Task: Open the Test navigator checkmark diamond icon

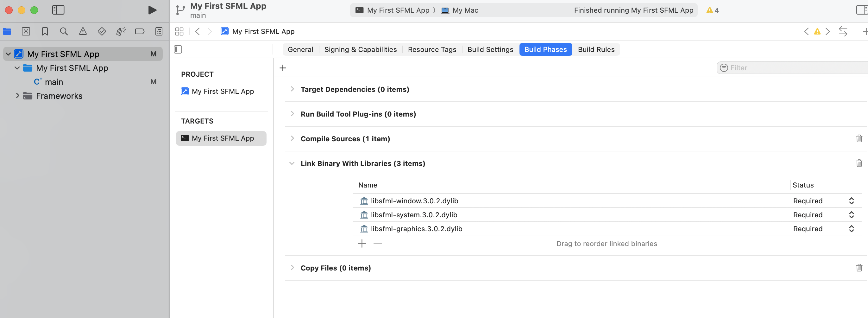Action: [102, 31]
